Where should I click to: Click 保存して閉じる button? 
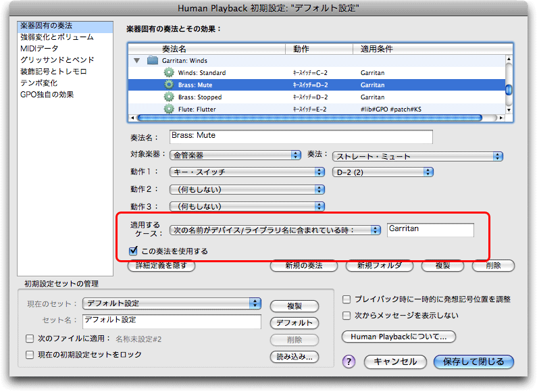pos(474,362)
